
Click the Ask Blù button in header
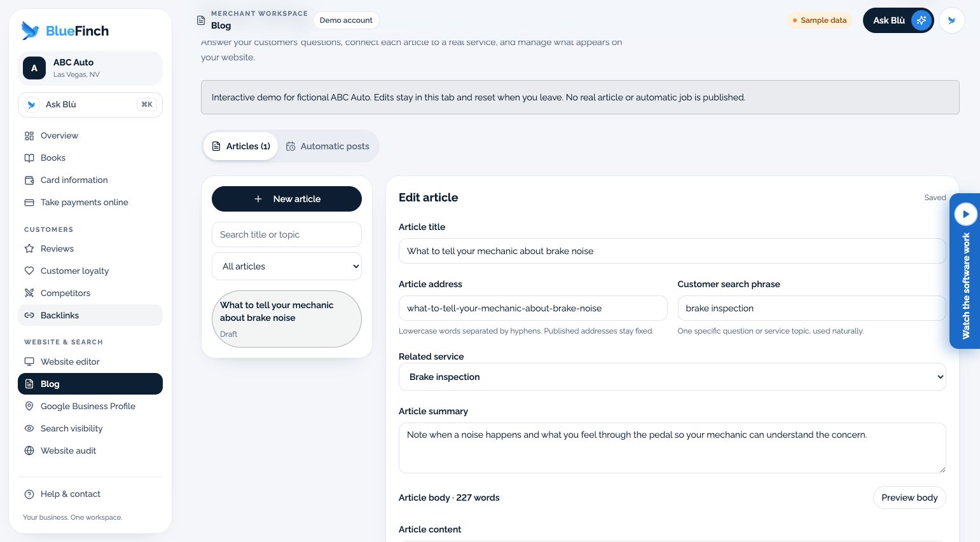point(898,20)
